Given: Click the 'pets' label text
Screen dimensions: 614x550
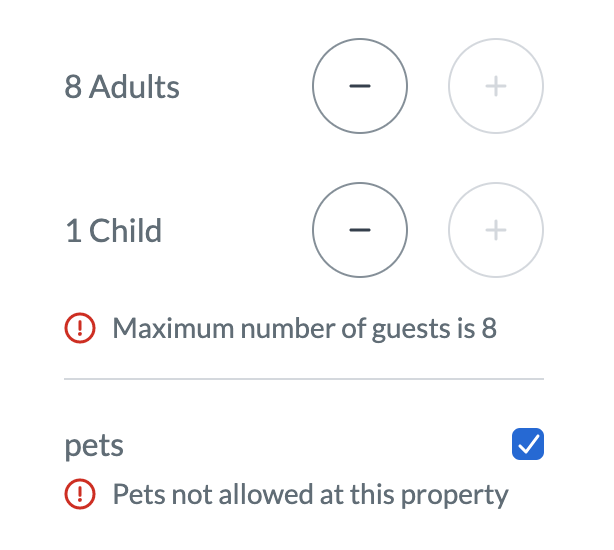Looking at the screenshot, I should [x=94, y=446].
